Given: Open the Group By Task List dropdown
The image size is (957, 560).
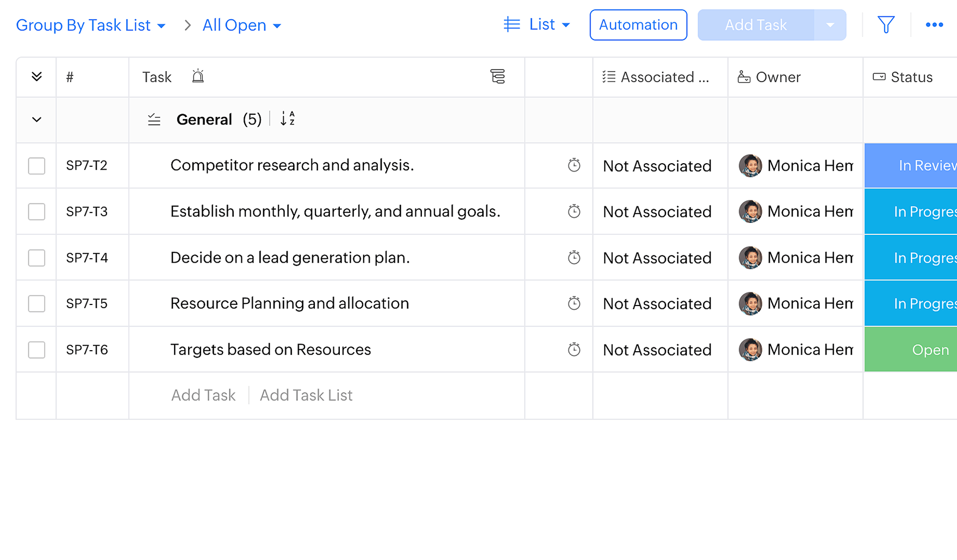Looking at the screenshot, I should [91, 26].
